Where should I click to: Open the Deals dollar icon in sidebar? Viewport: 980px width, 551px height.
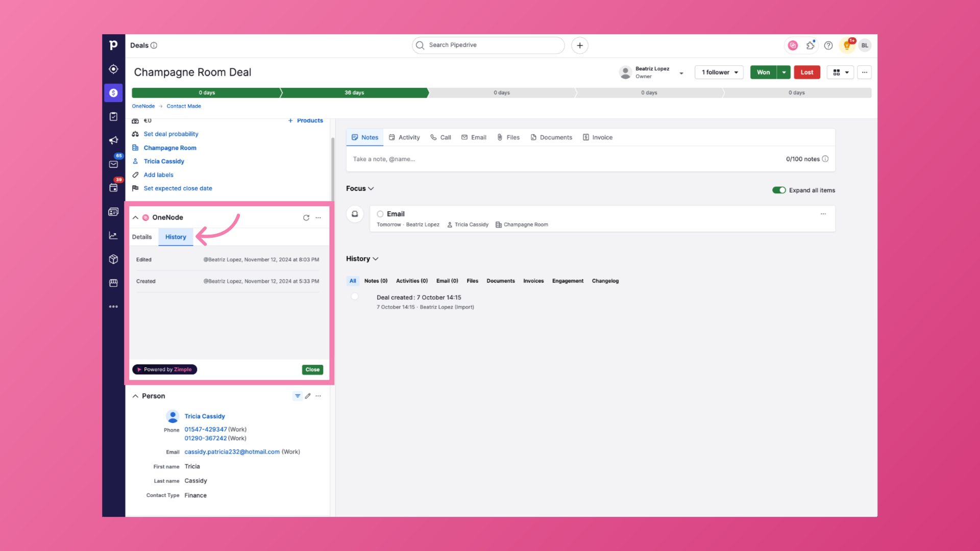pos(113,93)
